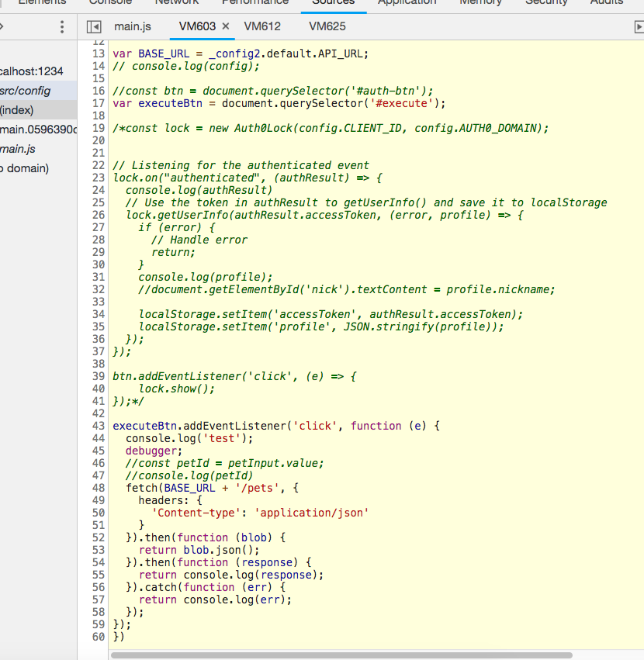Set a breakpoint on line 44

point(98,438)
